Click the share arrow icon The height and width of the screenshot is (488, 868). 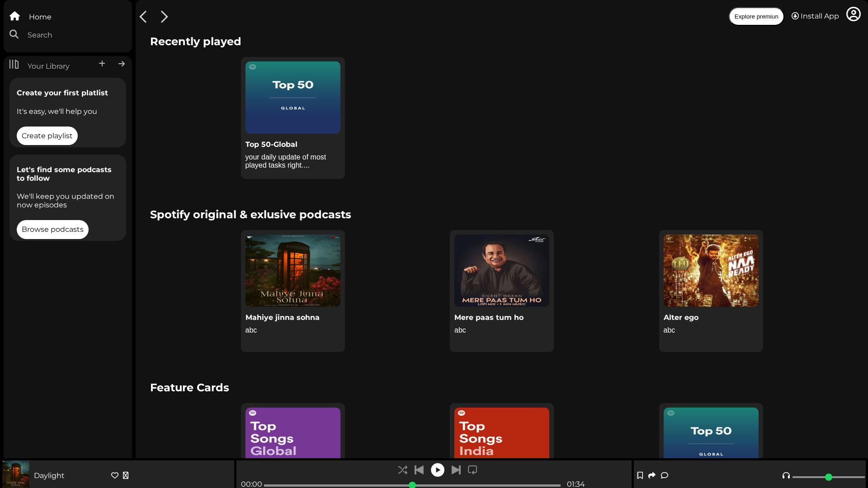(x=652, y=475)
